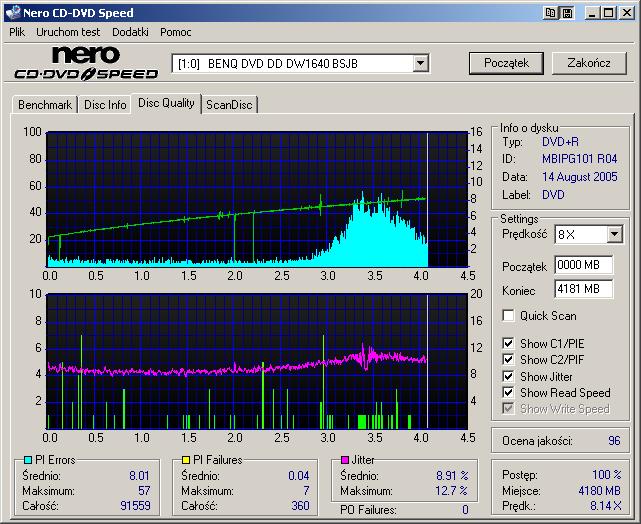The width and height of the screenshot is (641, 524).
Task: Toggle Show Jitter checkbox
Action: pos(508,376)
